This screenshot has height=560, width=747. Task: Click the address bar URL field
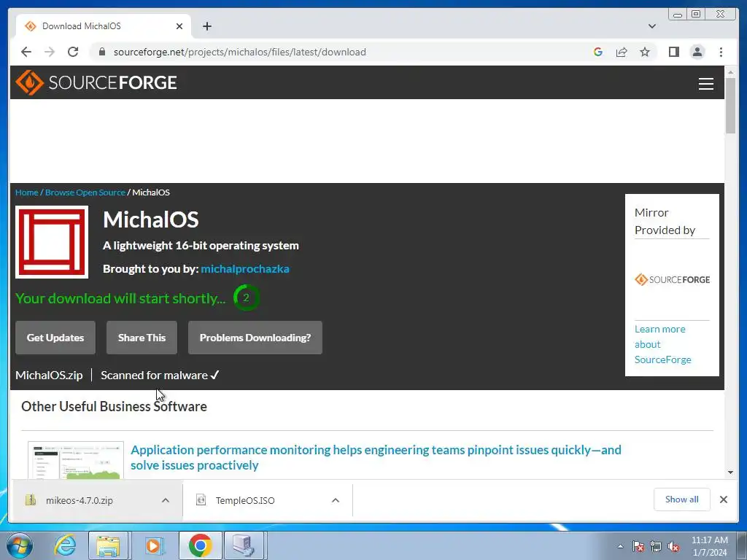pyautogui.click(x=239, y=52)
